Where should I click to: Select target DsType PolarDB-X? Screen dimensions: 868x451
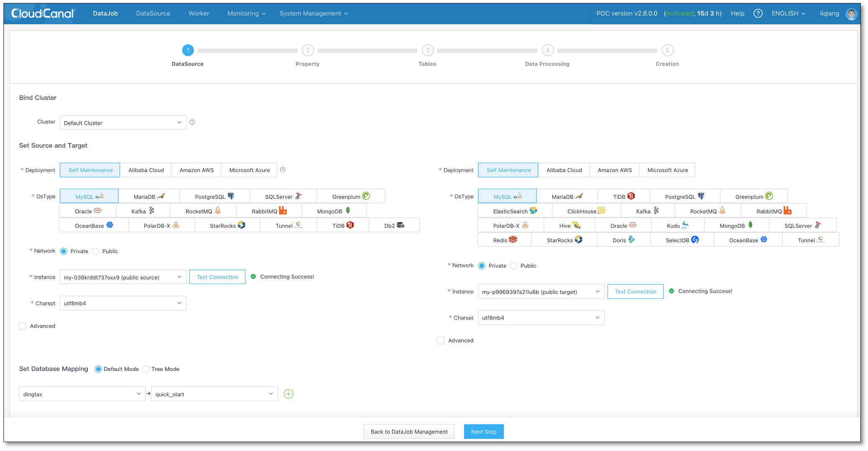pos(511,225)
